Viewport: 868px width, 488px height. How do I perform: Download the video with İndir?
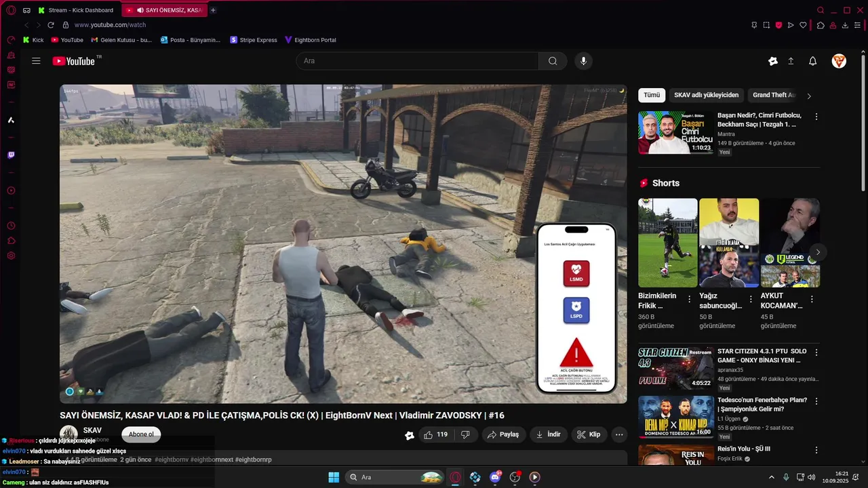point(548,434)
